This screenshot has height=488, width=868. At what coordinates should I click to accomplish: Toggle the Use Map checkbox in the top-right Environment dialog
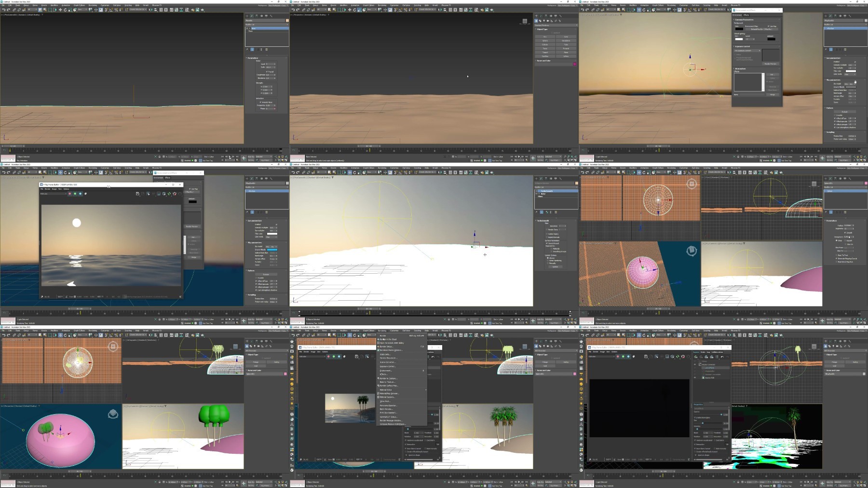pos(769,26)
